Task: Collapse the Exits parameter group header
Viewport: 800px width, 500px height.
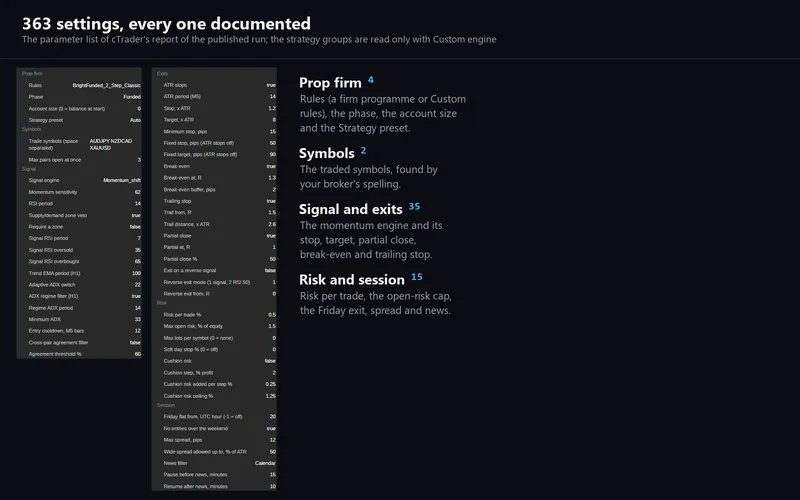Action: (x=162, y=74)
